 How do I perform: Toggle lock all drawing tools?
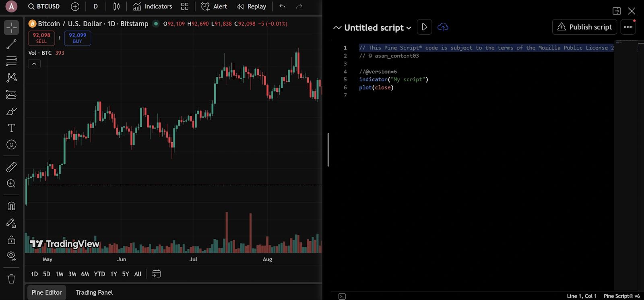[11, 240]
